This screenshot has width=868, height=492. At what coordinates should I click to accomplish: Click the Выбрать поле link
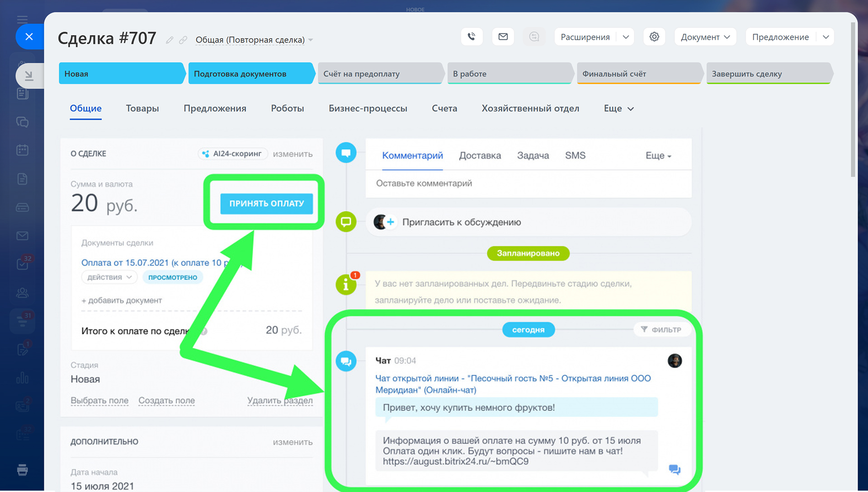pos(99,401)
